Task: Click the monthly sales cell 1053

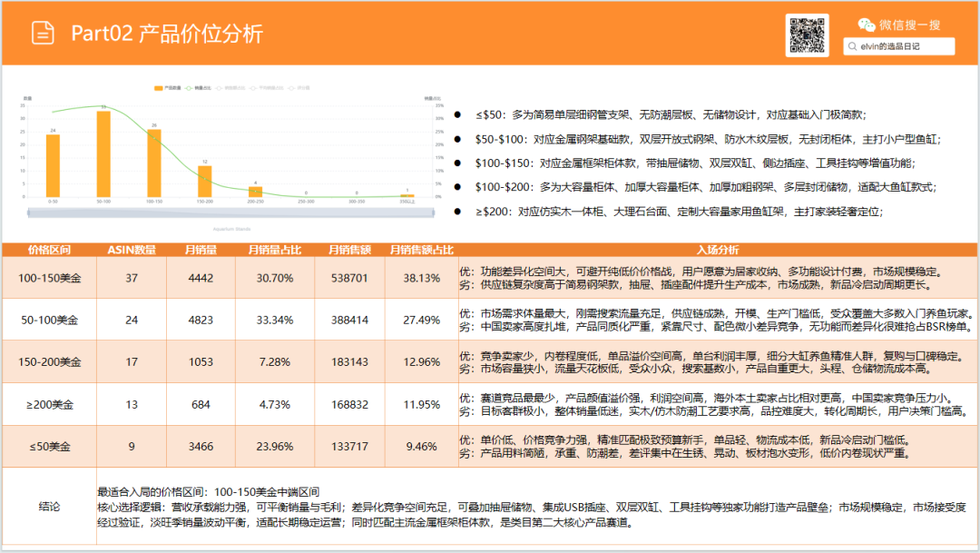Action: tap(201, 361)
